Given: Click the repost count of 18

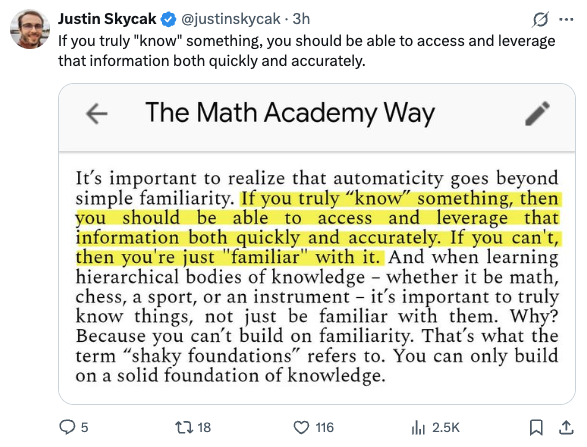Looking at the screenshot, I should (x=204, y=427).
